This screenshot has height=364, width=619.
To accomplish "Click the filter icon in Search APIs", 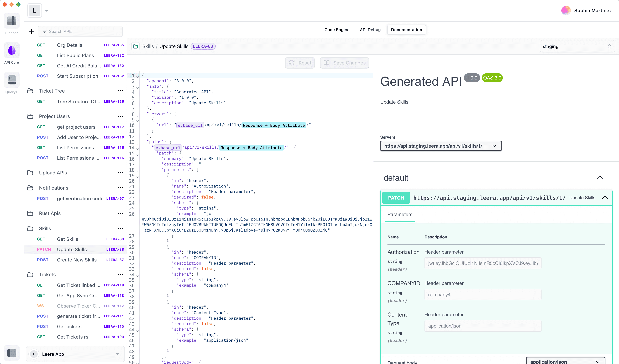I will [44, 31].
